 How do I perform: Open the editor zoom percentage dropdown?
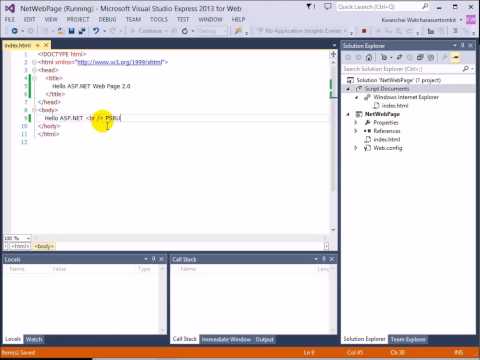pyautogui.click(x=28, y=238)
